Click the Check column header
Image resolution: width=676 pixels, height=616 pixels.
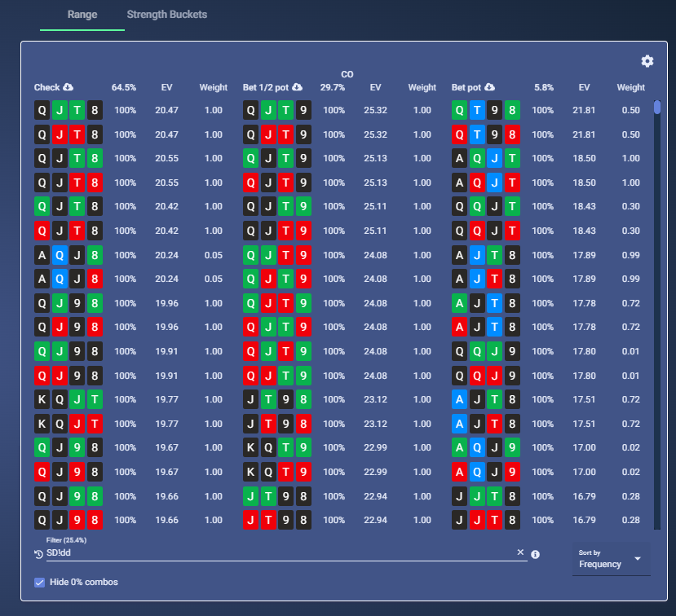[46, 87]
